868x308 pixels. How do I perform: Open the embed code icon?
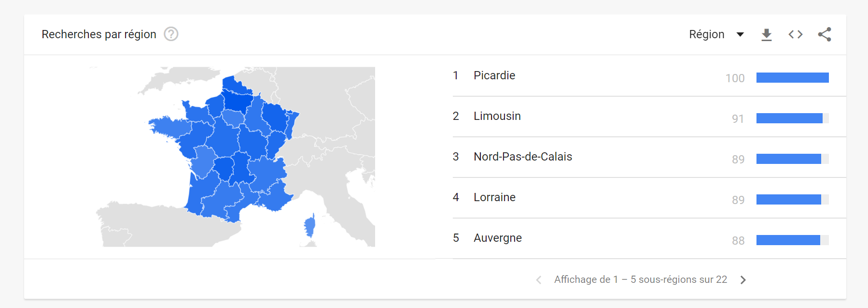pyautogui.click(x=795, y=34)
